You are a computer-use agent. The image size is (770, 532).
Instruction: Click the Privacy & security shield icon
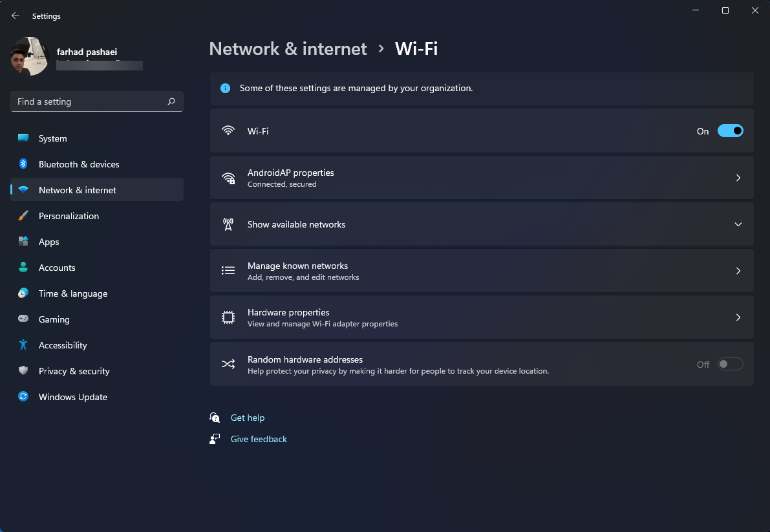coord(23,370)
